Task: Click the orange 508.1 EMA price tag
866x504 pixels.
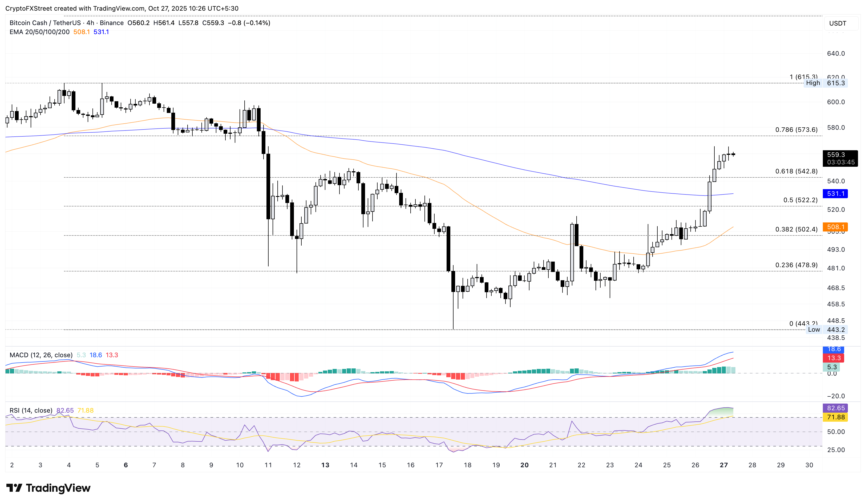Action: pyautogui.click(x=835, y=227)
